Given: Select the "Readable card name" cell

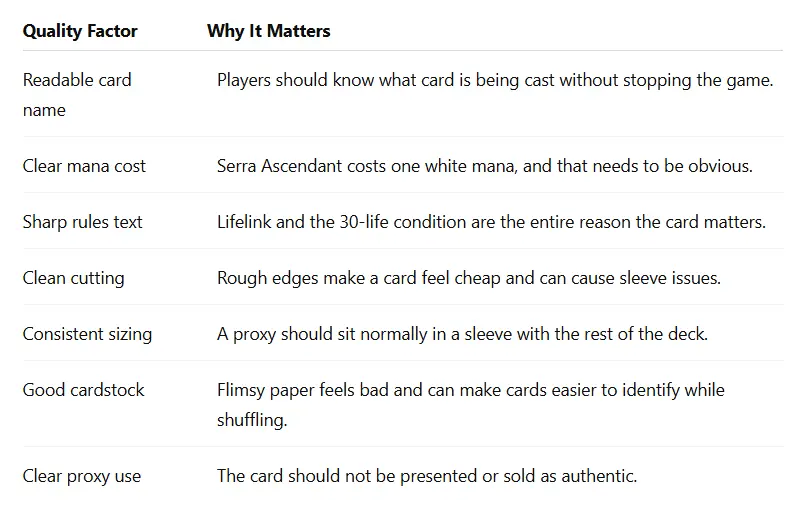Looking at the screenshot, I should pos(77,95).
